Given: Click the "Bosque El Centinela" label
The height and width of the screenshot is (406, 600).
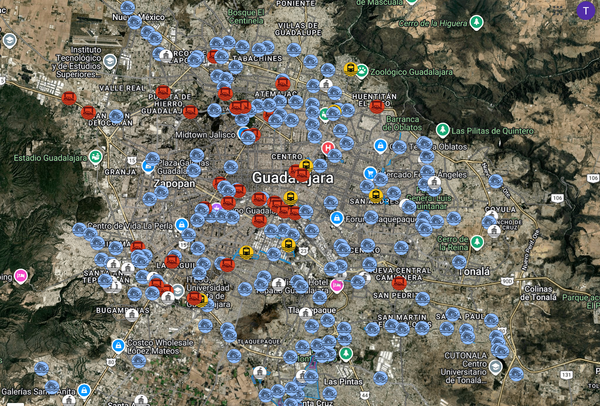Looking at the screenshot, I should coord(246,16).
